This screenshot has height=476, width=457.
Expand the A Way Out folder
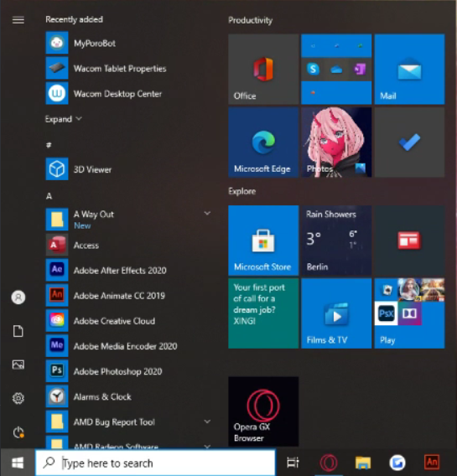coord(207,214)
